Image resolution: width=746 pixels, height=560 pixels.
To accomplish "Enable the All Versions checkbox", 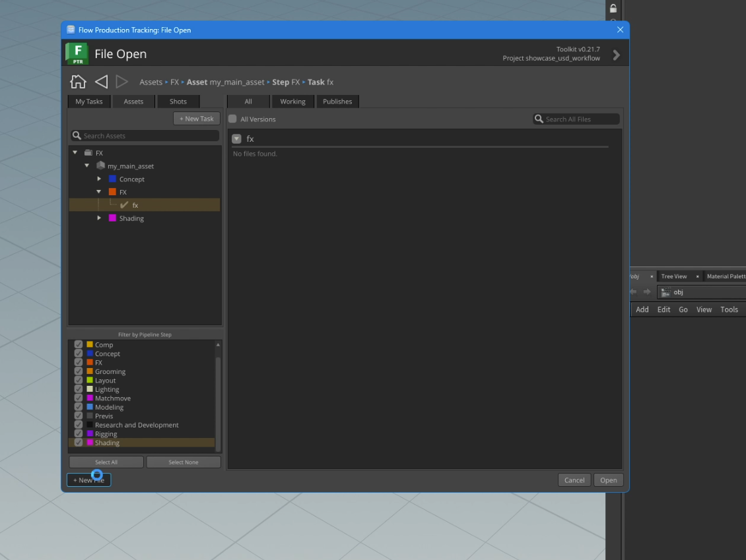I will (232, 119).
